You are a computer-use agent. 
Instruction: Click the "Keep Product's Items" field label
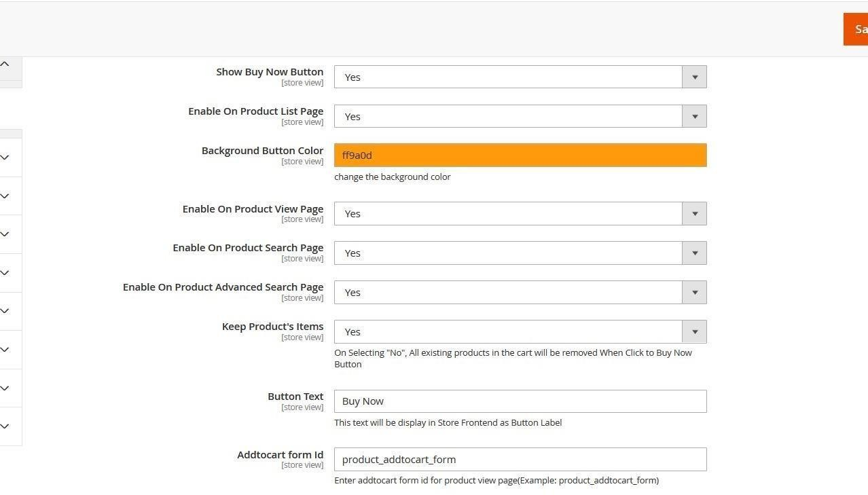[x=272, y=327]
